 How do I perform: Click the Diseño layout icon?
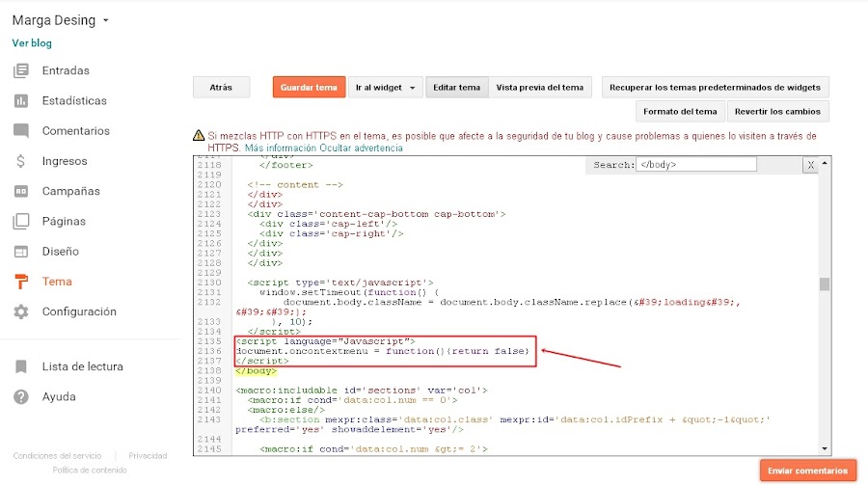click(21, 252)
